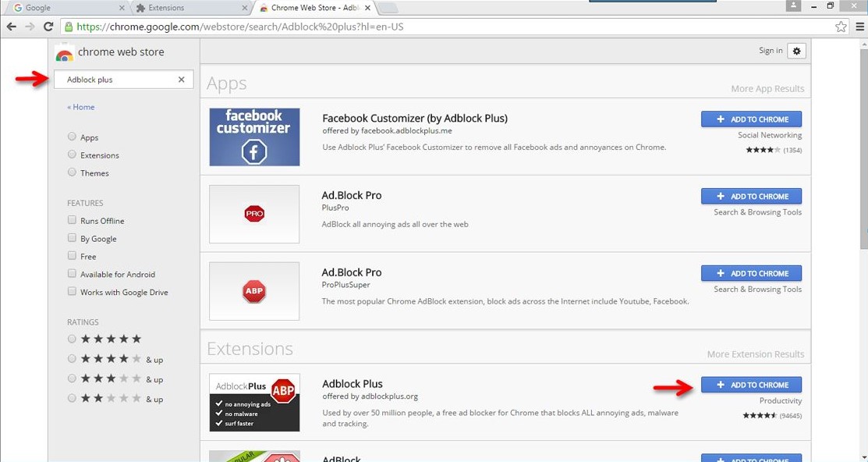The width and height of the screenshot is (868, 462).
Task: Select the five-star rating filter
Action: point(72,339)
